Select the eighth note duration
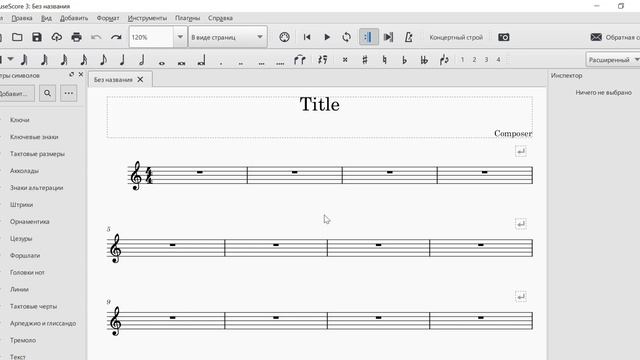This screenshot has height=360, width=640. (x=103, y=60)
